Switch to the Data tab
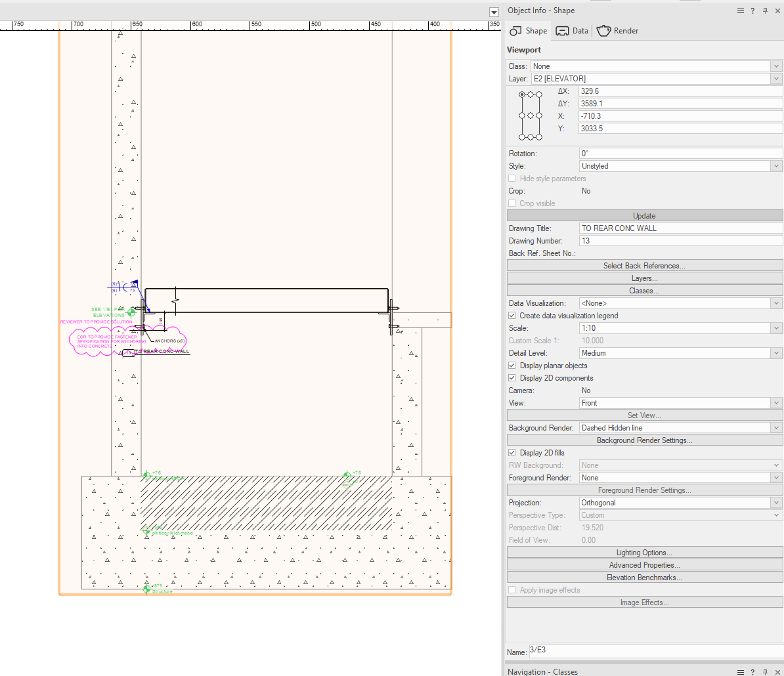 click(572, 31)
